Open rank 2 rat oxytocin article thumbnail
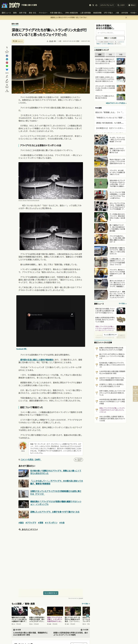This screenshot has height=644, width=138. (121, 70)
